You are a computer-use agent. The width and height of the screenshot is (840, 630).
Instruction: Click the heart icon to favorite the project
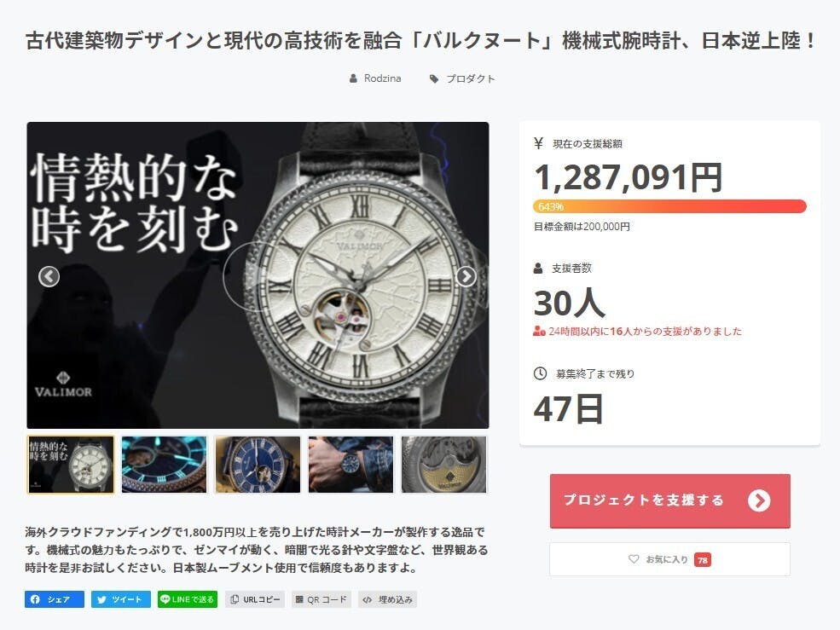634,558
